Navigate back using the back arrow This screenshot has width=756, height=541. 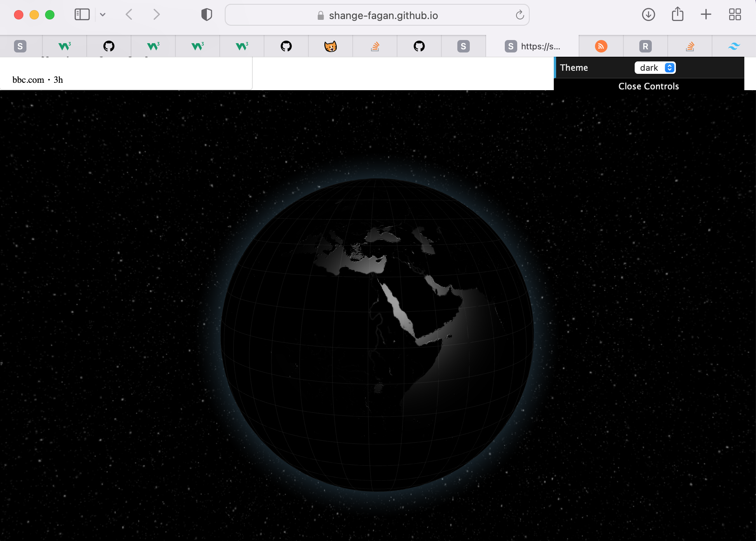tap(129, 14)
